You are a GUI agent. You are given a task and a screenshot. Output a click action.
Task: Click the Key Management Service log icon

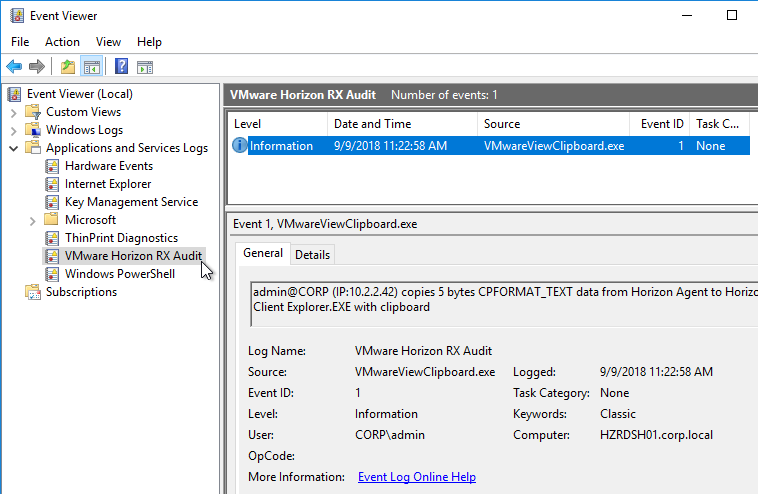click(52, 202)
